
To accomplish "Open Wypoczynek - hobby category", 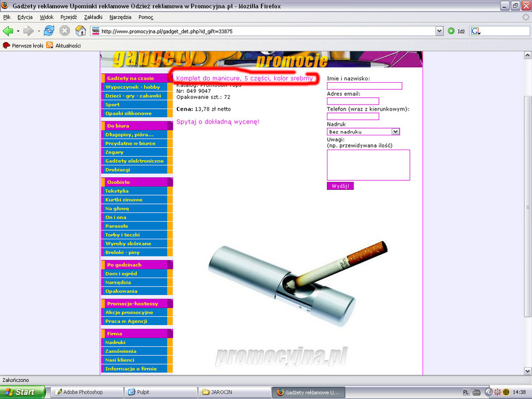I will pyautogui.click(x=134, y=87).
